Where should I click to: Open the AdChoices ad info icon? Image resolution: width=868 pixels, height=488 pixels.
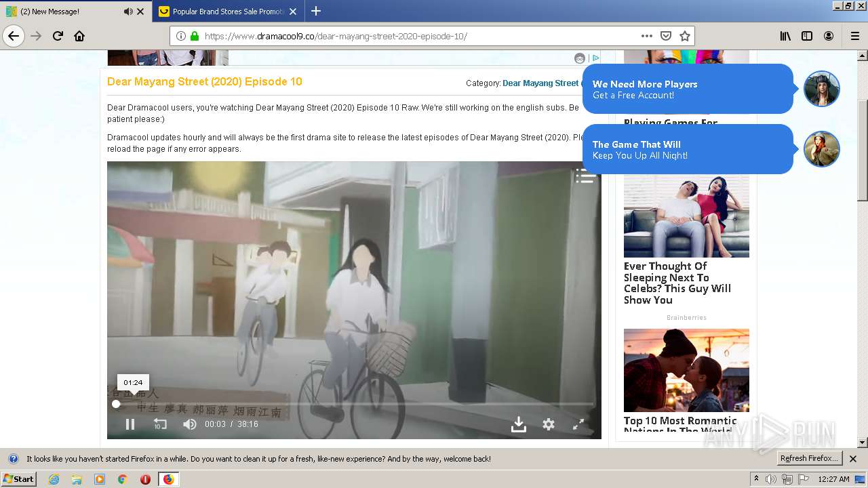tap(595, 58)
